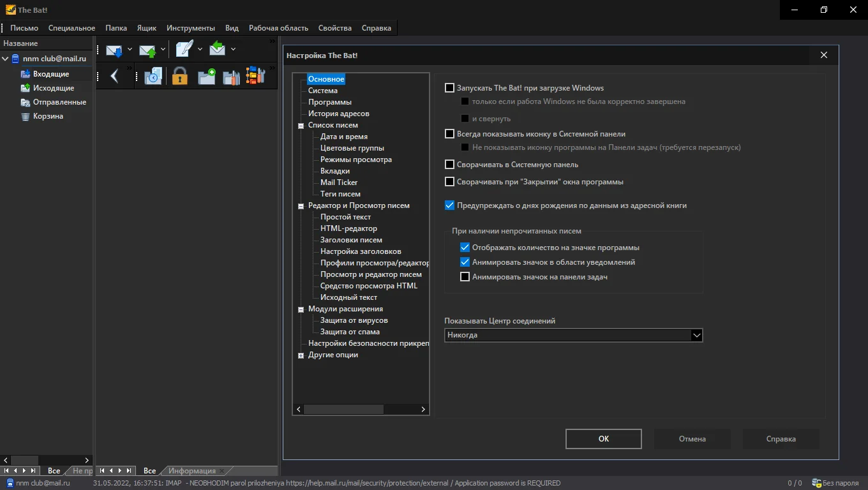The image size is (868, 490).
Task: Go to next item in message list navigator
Action: tap(120, 471)
